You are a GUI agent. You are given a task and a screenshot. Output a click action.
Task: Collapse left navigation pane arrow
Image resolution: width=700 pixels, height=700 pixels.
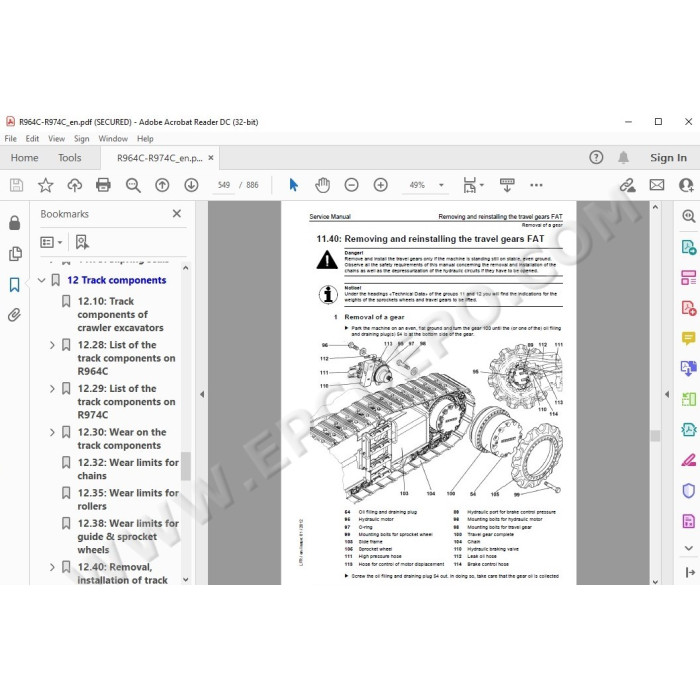pyautogui.click(x=202, y=394)
